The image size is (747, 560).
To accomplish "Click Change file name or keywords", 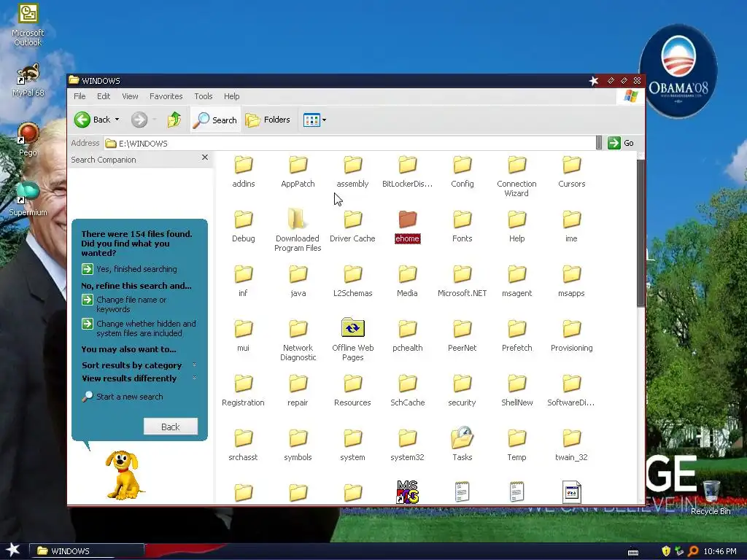I will tap(124, 304).
